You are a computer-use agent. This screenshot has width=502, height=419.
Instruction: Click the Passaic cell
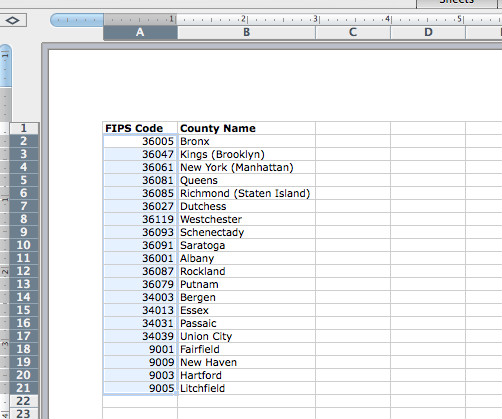pos(246,323)
